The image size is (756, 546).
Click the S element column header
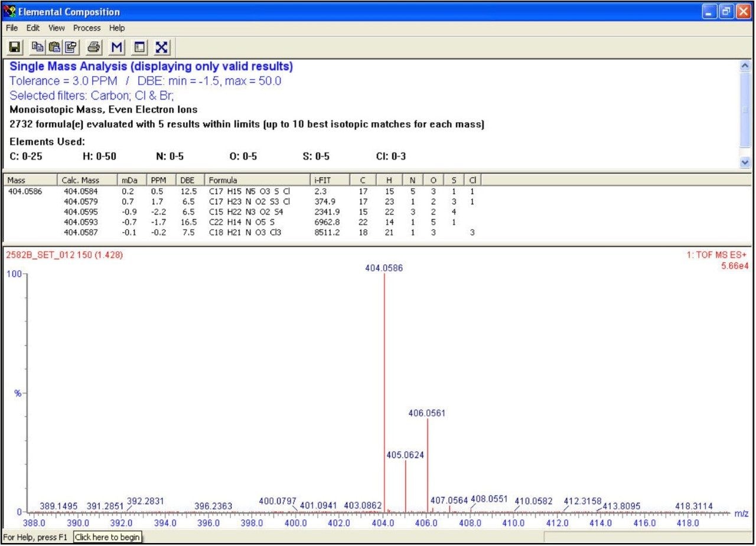(454, 180)
